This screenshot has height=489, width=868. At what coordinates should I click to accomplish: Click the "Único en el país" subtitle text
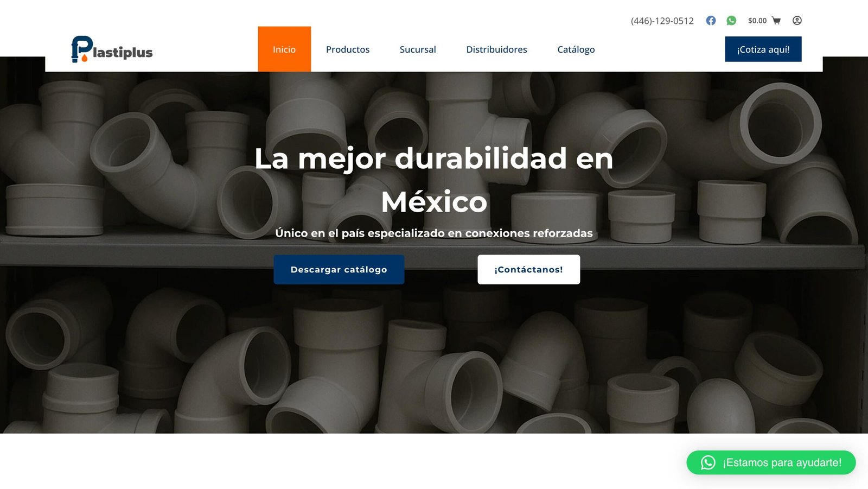[x=434, y=233]
